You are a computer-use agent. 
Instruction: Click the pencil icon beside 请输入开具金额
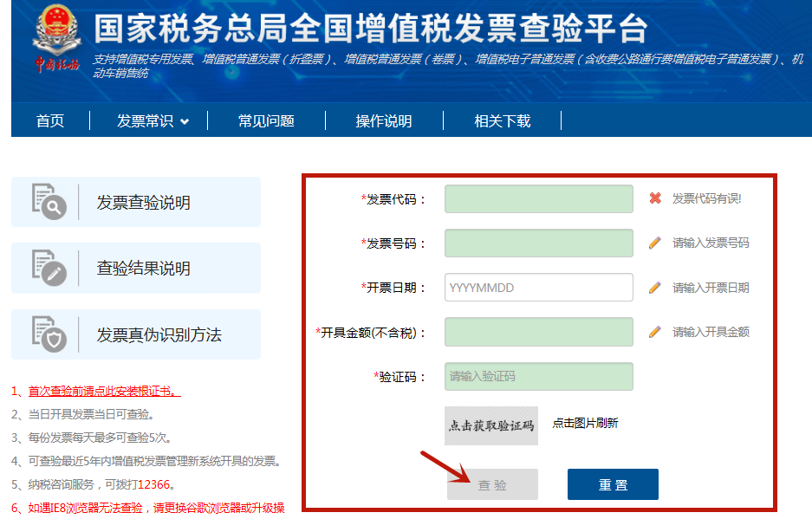[x=655, y=332]
